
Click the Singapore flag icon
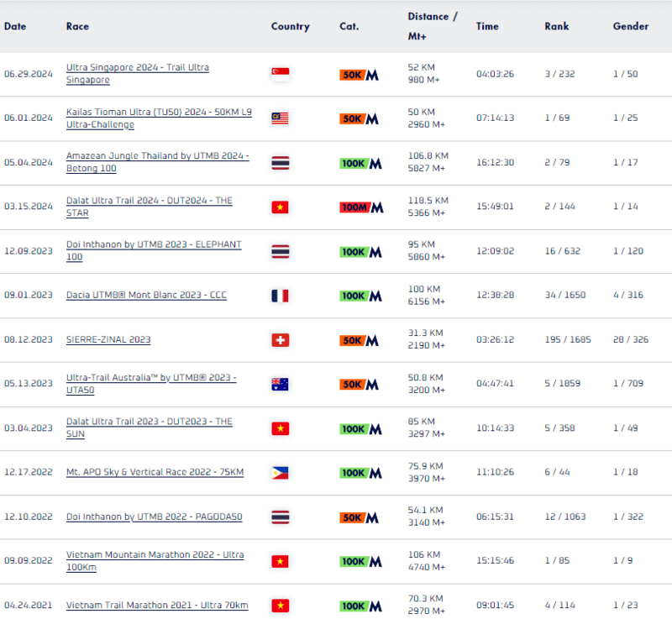281,74
